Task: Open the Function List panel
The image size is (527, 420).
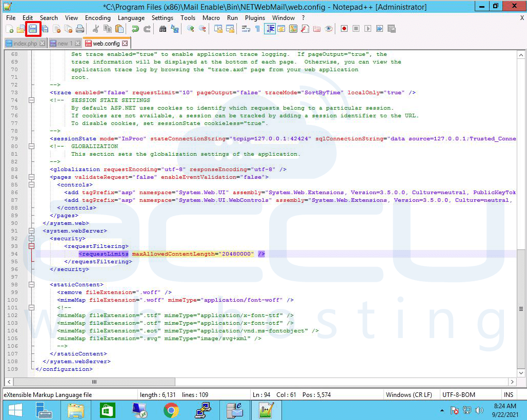Action: click(x=305, y=29)
